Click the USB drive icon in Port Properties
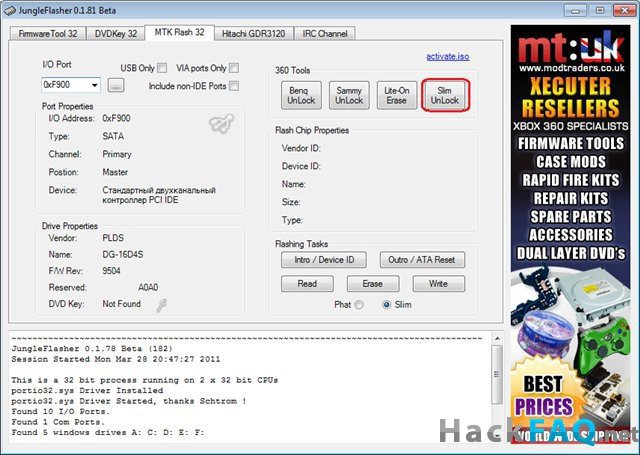The width and height of the screenshot is (640, 455). 222,123
